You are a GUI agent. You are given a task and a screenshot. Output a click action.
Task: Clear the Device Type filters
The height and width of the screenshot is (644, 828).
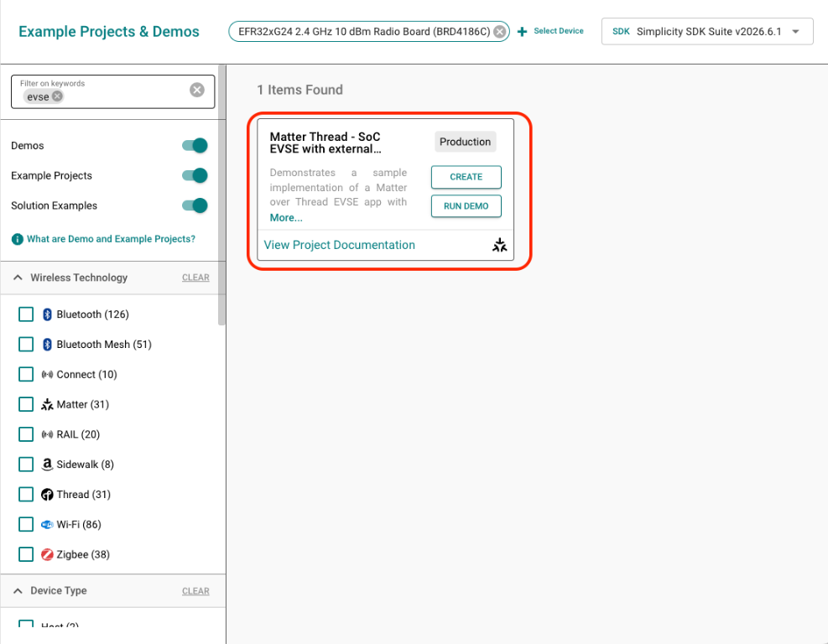[x=196, y=591]
